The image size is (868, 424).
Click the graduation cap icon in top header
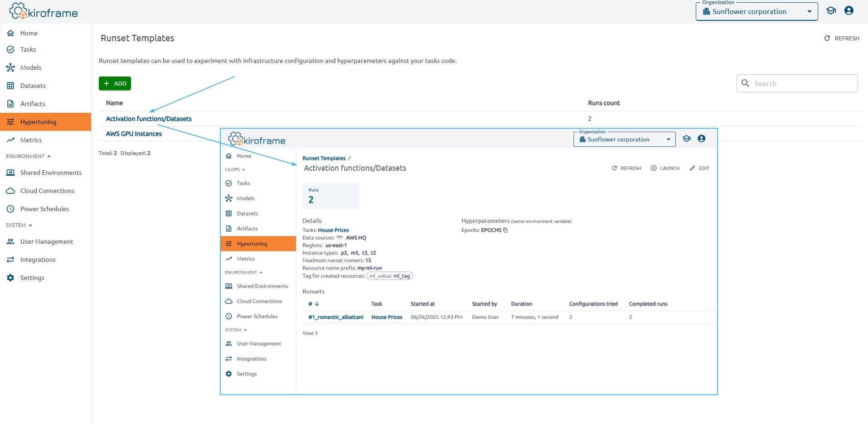831,11
